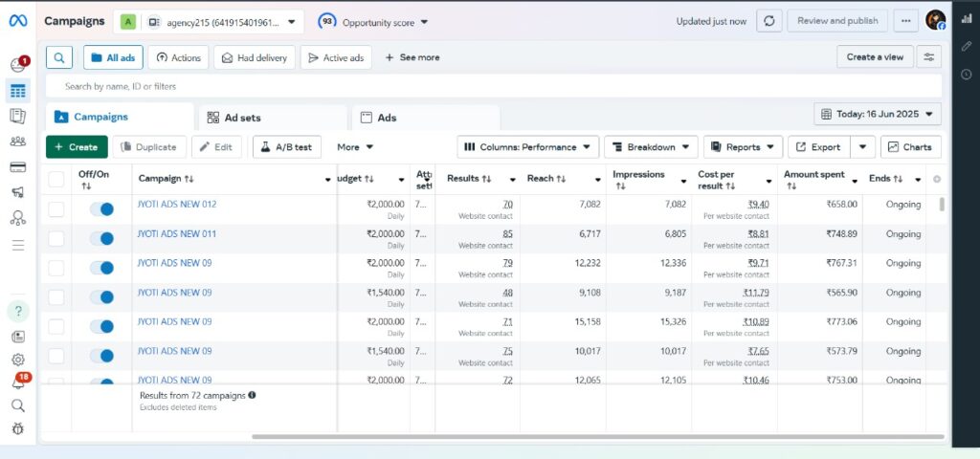Switch to the Ad sets tab
980x459 pixels.
point(273,118)
